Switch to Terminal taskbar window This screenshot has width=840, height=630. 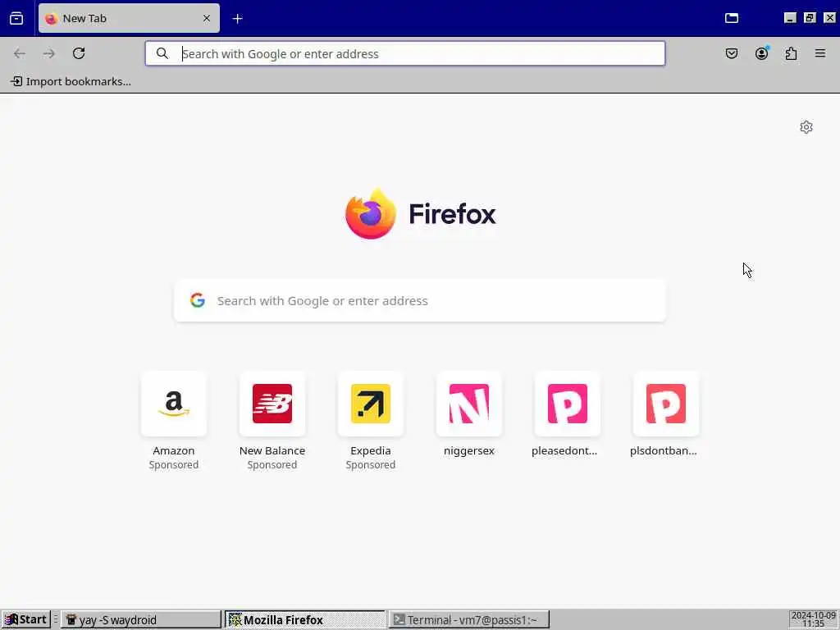click(x=468, y=620)
